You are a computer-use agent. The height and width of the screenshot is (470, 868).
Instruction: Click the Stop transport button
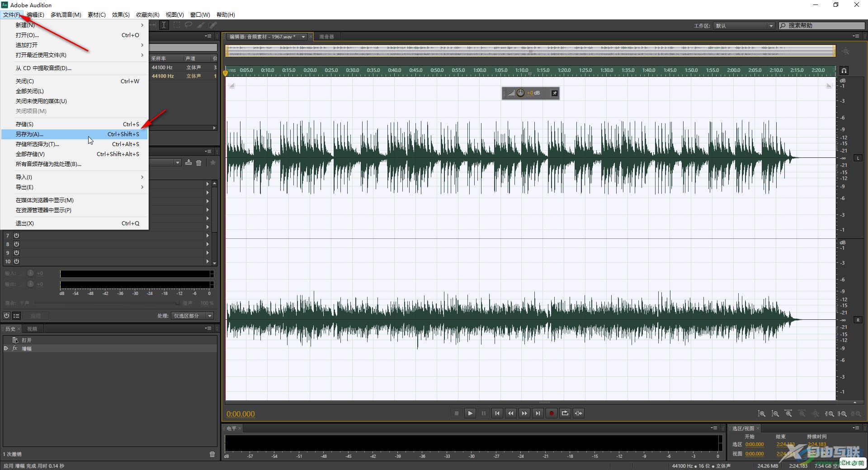click(x=457, y=413)
